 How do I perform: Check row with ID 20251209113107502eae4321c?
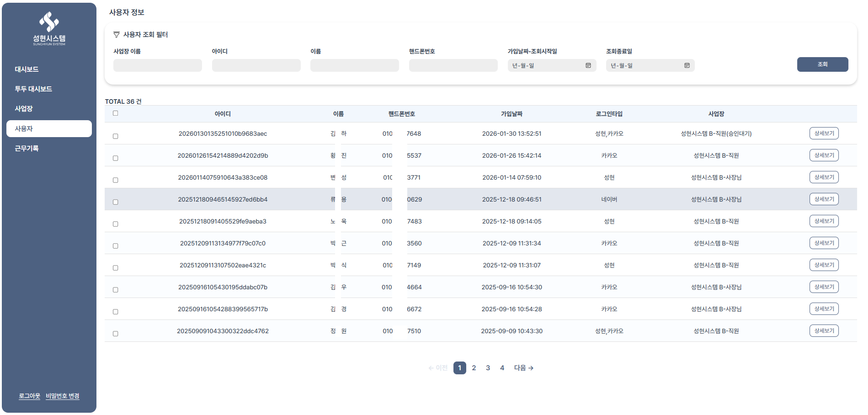116,268
